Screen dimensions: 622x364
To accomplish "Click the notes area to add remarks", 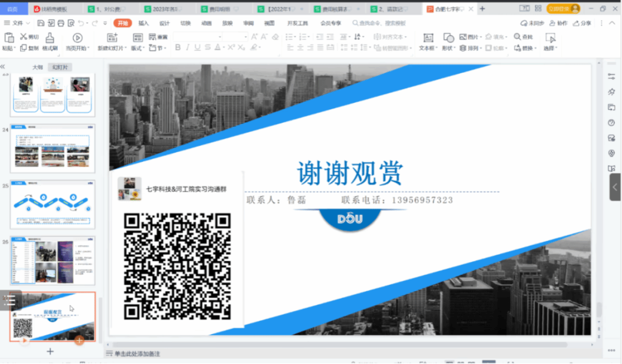I will [137, 354].
